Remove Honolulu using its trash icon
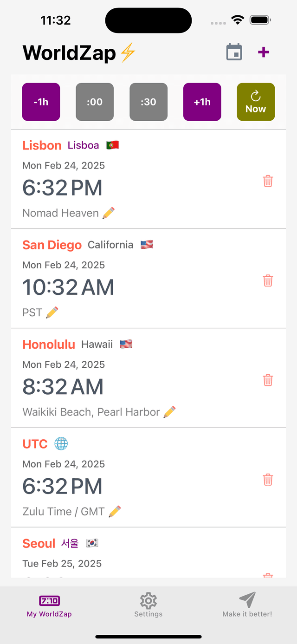The height and width of the screenshot is (644, 297). pos(268,380)
